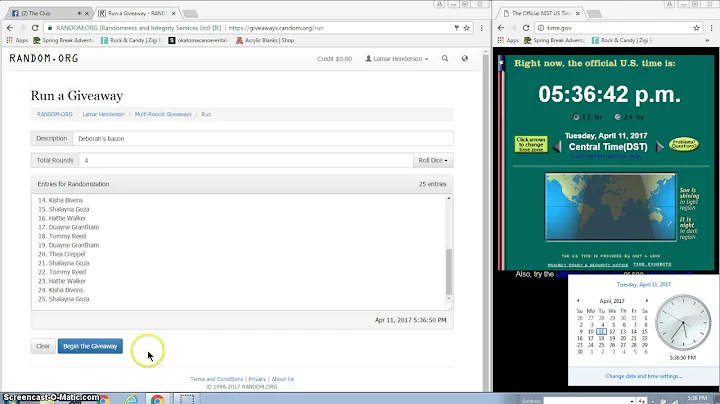The width and height of the screenshot is (720, 404).
Task: Click the April, 2017 calendar month header
Action: click(612, 301)
